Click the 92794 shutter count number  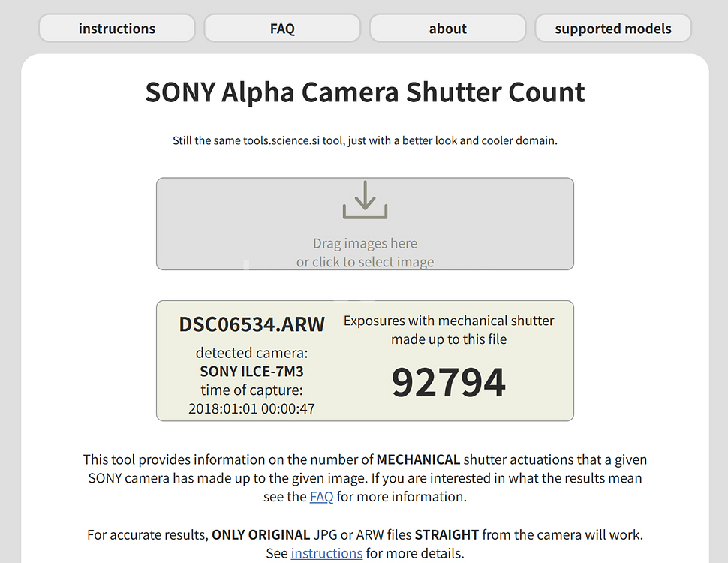click(x=449, y=382)
